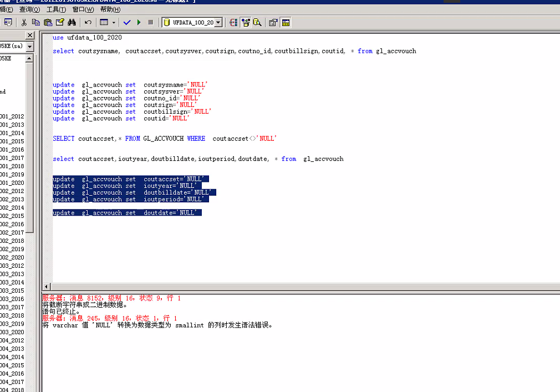This screenshot has height=392, width=560.
Task: Click the '语句已终止' message line
Action: pyautogui.click(x=61, y=312)
